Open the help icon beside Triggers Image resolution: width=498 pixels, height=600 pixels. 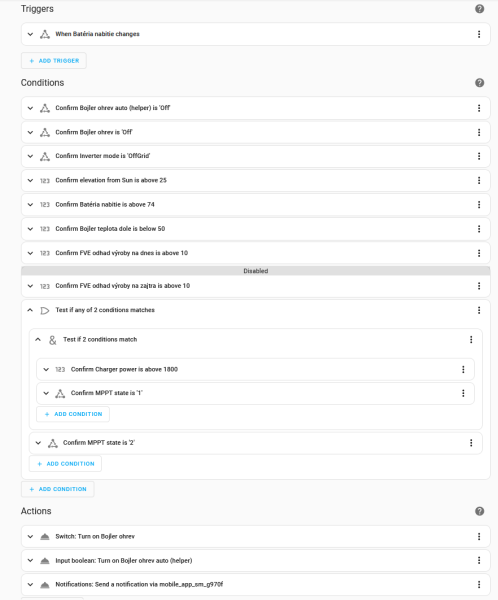(x=479, y=9)
